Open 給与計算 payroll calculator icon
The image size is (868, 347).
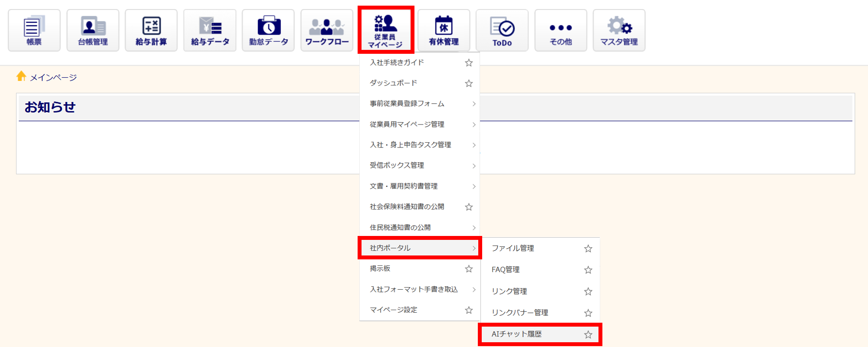coord(151,30)
